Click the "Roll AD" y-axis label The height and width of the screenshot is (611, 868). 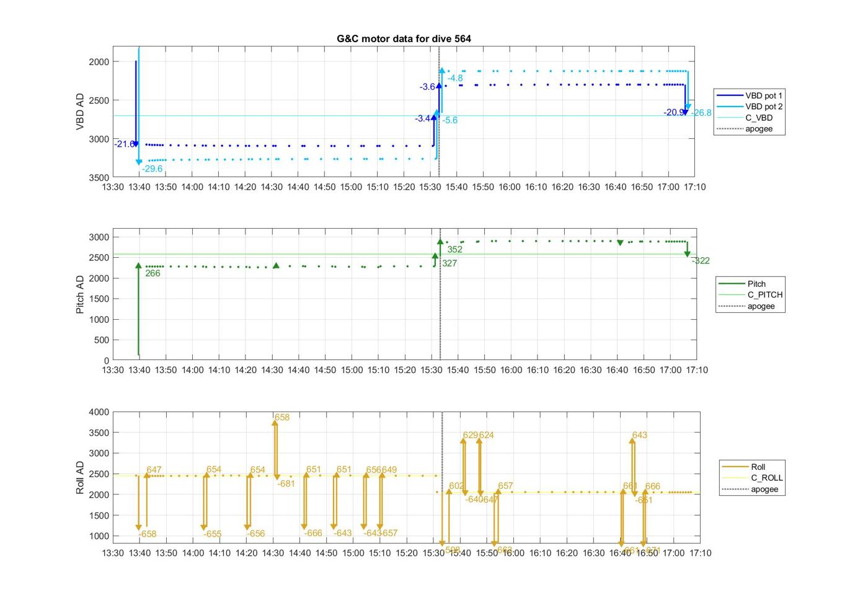tap(80, 477)
